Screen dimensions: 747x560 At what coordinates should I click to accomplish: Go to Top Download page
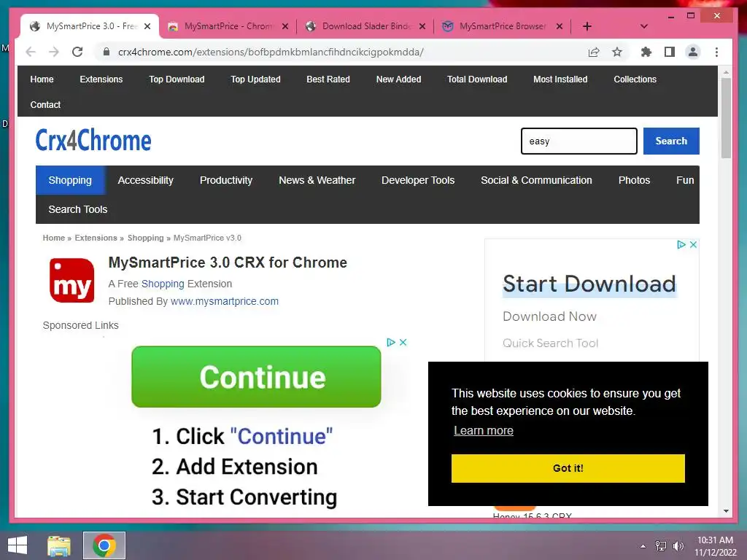tap(177, 79)
